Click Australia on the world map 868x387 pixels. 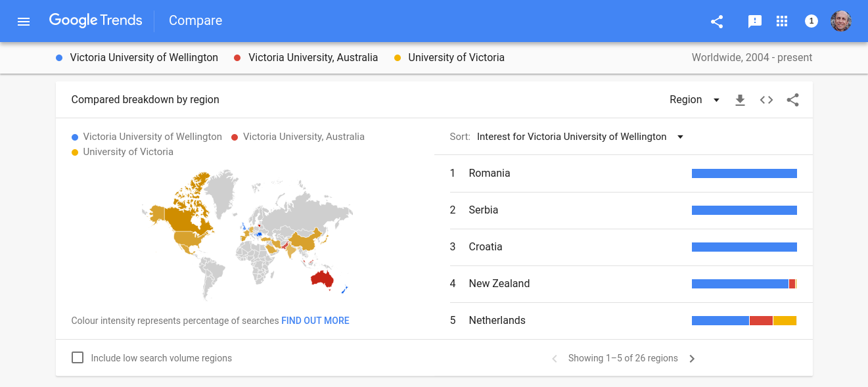click(321, 279)
